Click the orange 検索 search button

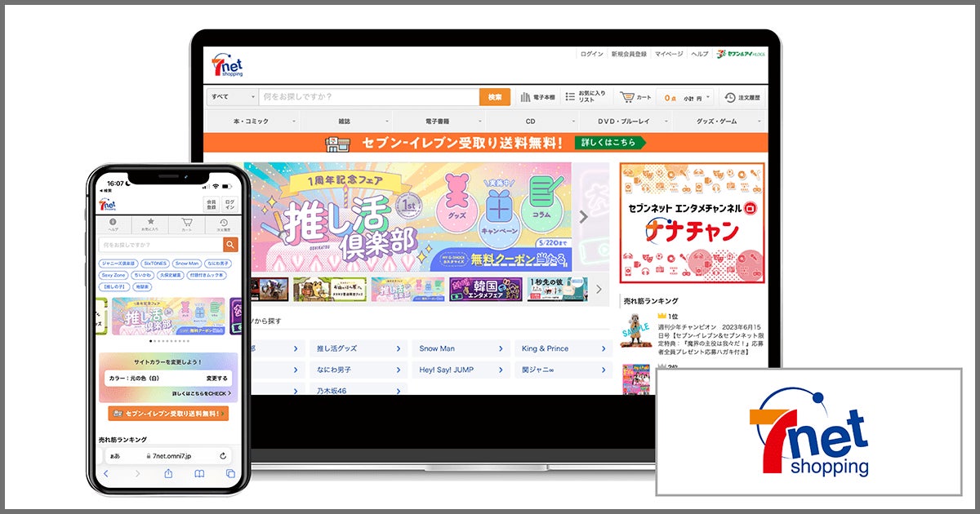[x=495, y=97]
